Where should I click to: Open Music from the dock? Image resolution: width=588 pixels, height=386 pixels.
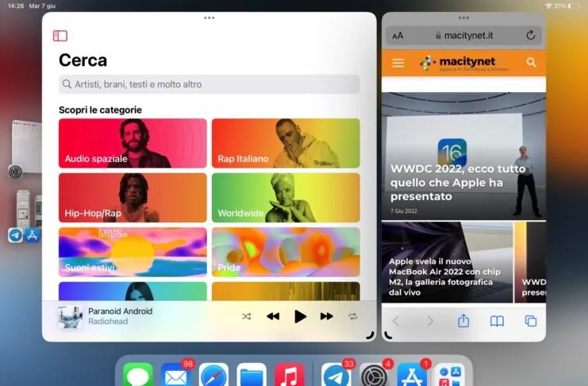[x=290, y=375]
